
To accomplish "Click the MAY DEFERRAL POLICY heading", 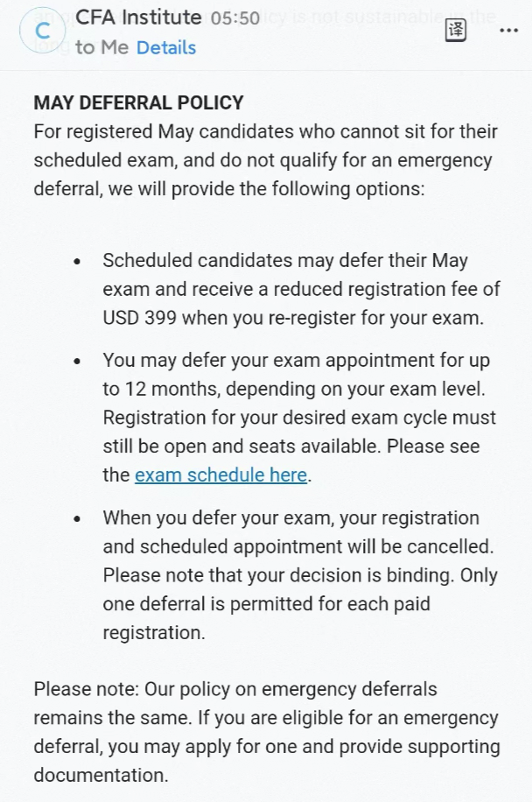I will tap(138, 103).
